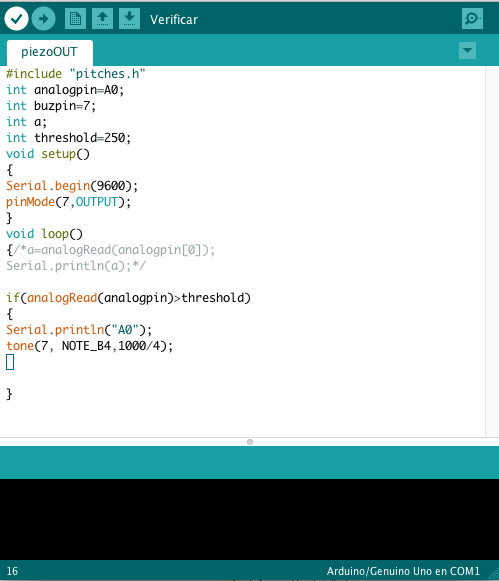Click the 'void loop()' declaration

(44, 233)
